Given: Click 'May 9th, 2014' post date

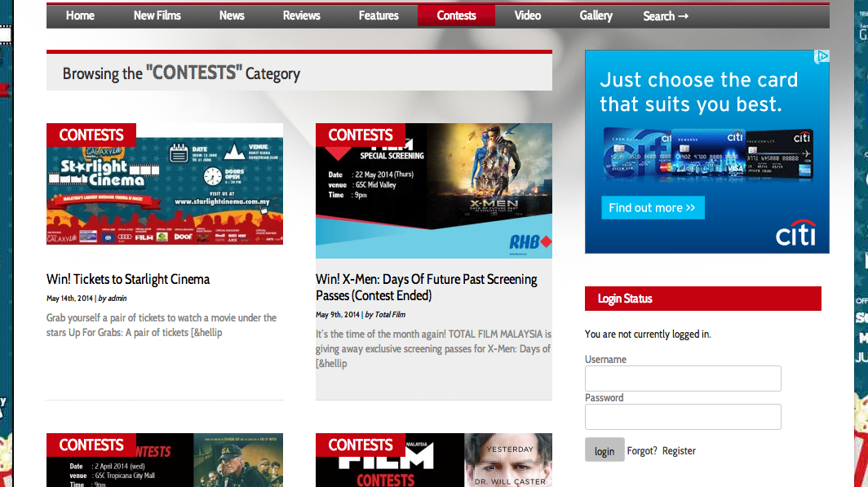Looking at the screenshot, I should (x=338, y=314).
